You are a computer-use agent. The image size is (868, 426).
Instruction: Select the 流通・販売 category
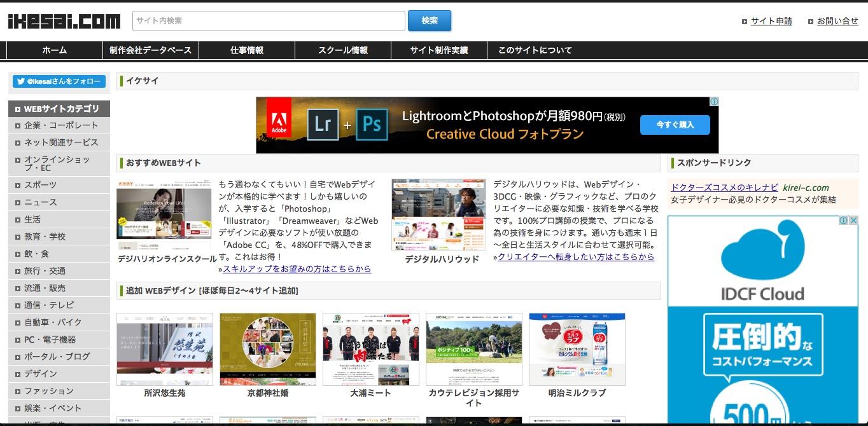click(59, 288)
